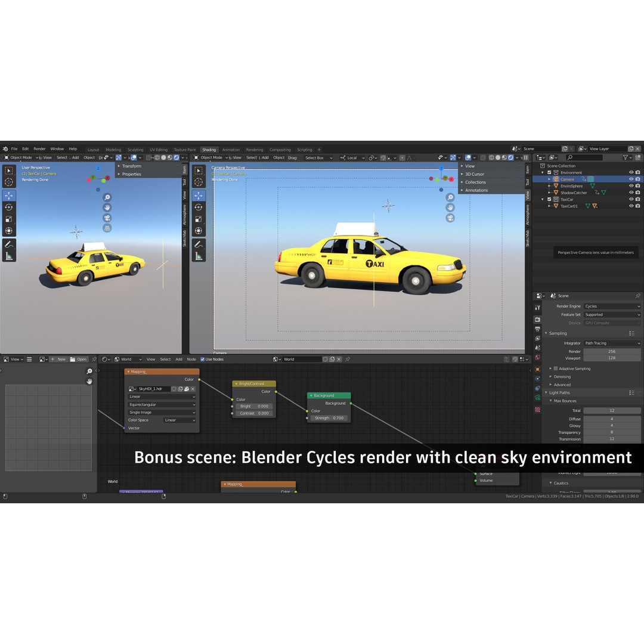644x644 pixels.
Task: Open Feature Set dropdown showing Supported
Action: pyautogui.click(x=612, y=315)
